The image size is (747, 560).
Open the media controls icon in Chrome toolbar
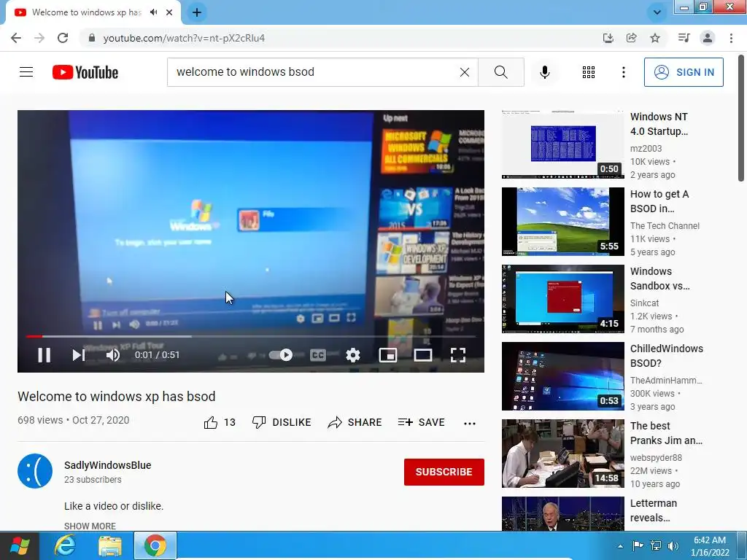[684, 38]
